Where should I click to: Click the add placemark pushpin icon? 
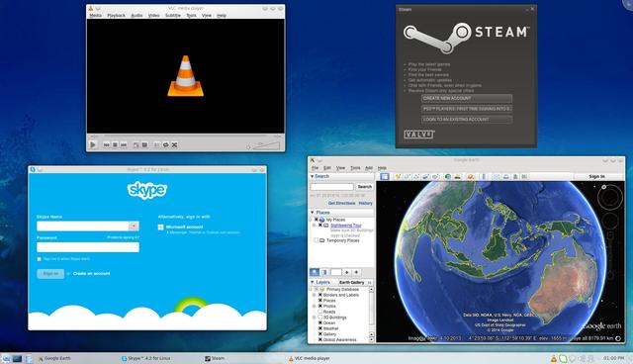pyautogui.click(x=398, y=176)
